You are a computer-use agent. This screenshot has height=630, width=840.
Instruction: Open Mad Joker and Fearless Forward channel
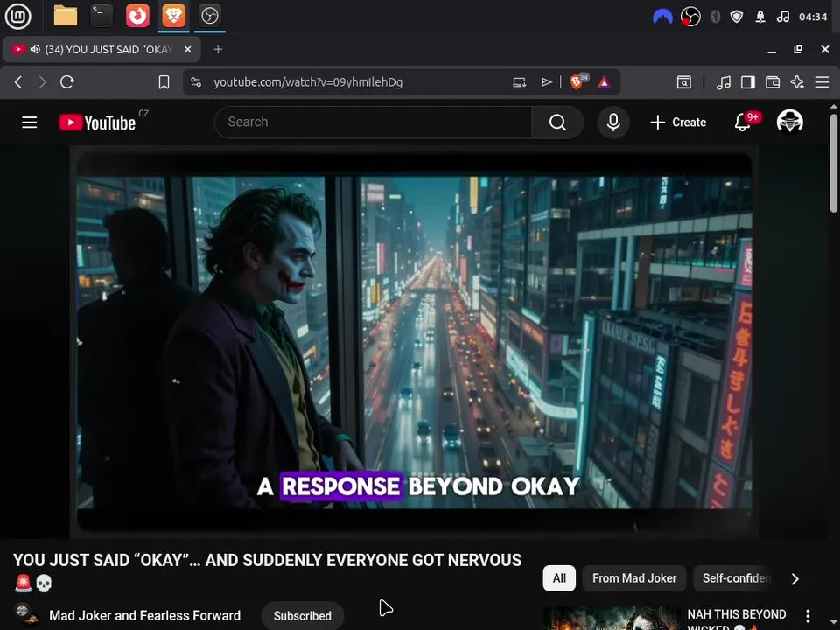[144, 615]
